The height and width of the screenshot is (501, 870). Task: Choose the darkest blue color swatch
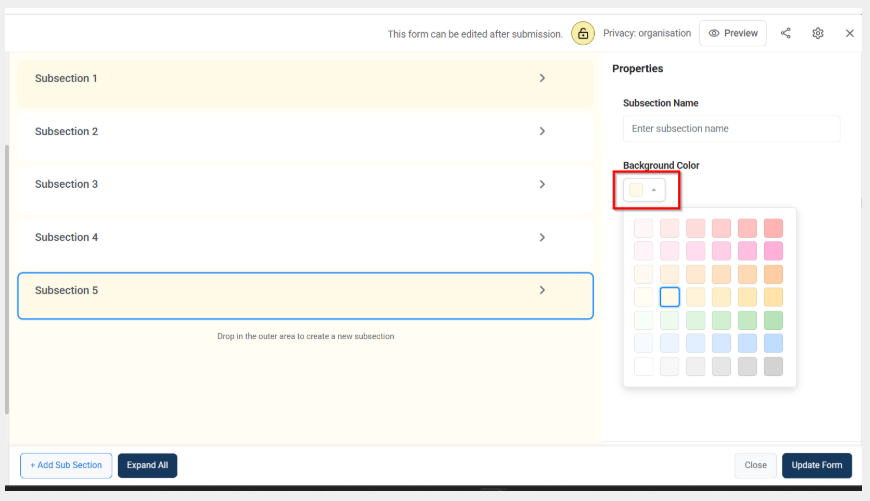[x=773, y=343]
